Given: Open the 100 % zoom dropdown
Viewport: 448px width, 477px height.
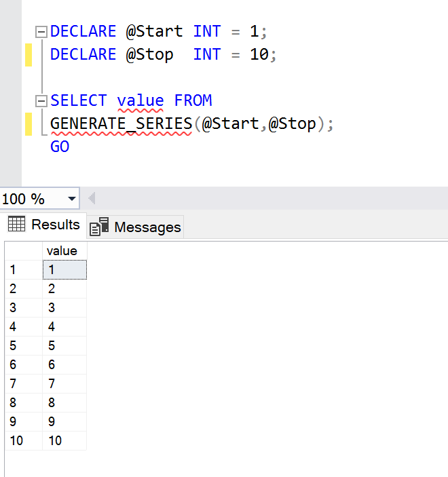Looking at the screenshot, I should 71,199.
